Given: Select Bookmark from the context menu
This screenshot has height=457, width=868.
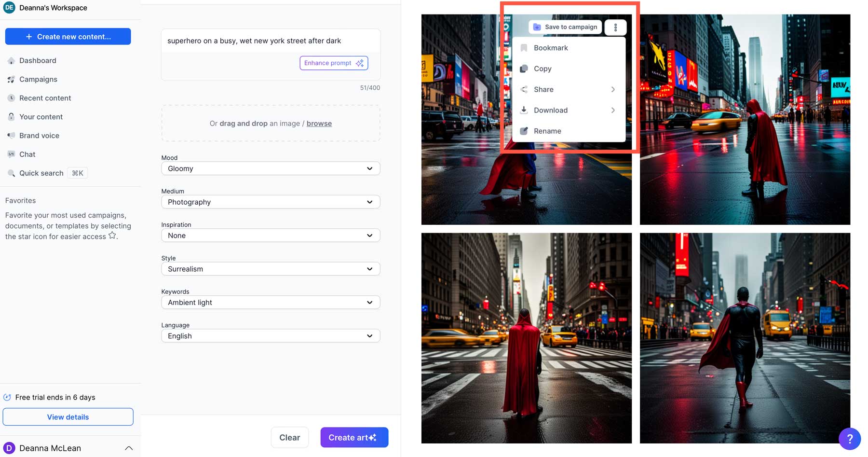Looking at the screenshot, I should (550, 48).
